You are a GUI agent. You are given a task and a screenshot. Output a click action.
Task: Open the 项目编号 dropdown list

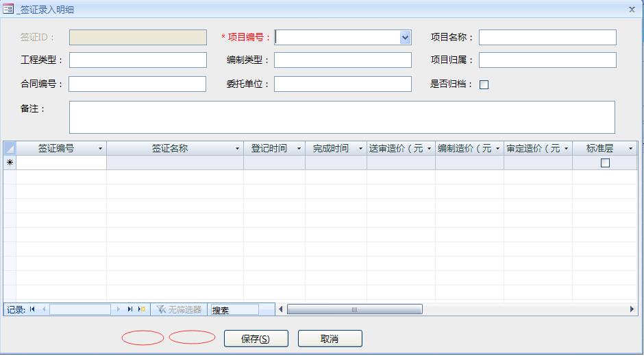[405, 38]
